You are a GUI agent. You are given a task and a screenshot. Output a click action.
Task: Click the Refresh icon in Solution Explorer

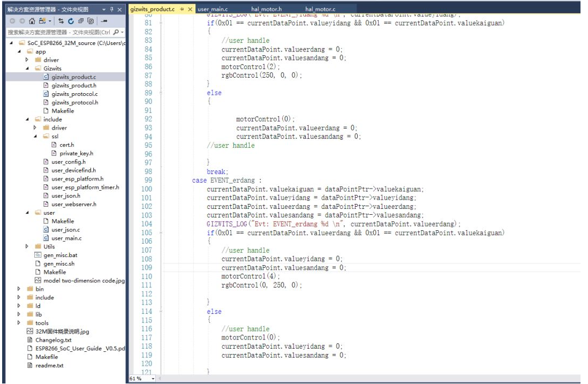tap(70, 21)
